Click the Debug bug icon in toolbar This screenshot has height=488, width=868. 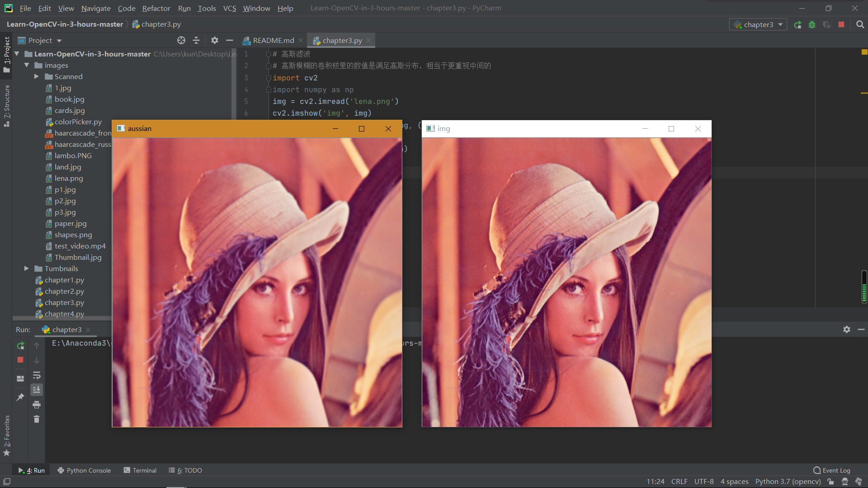pos(812,25)
